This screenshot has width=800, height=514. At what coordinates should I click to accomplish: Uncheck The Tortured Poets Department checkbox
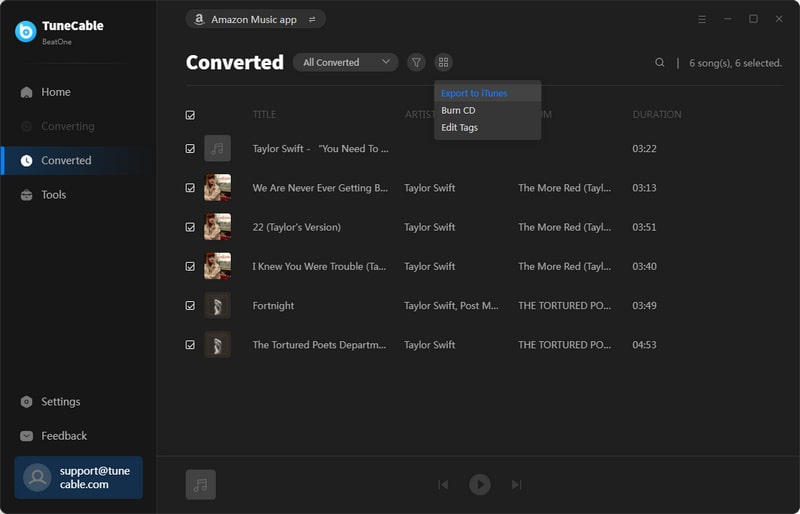(x=190, y=345)
